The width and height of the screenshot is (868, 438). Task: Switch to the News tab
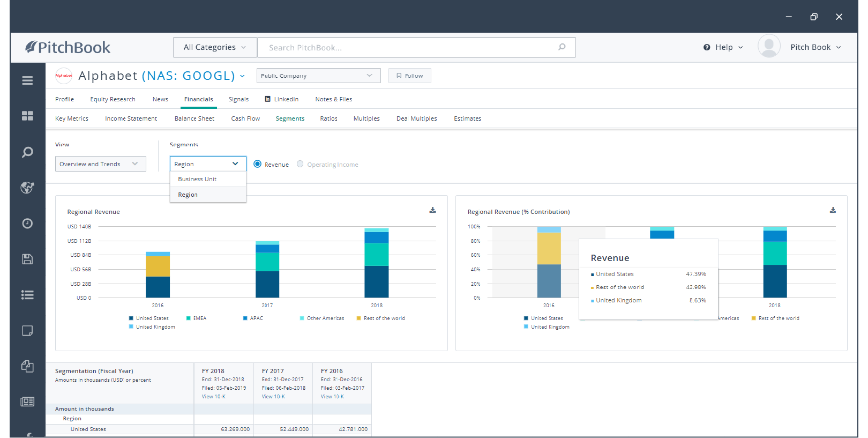point(160,99)
